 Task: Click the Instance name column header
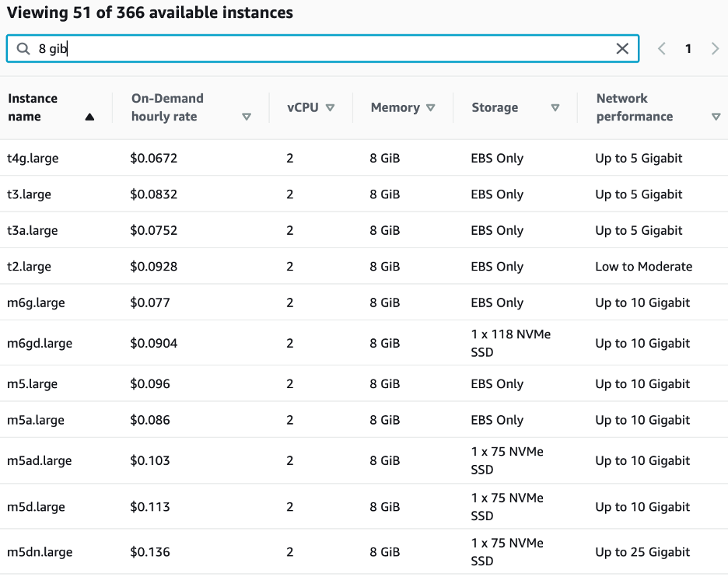(33, 107)
